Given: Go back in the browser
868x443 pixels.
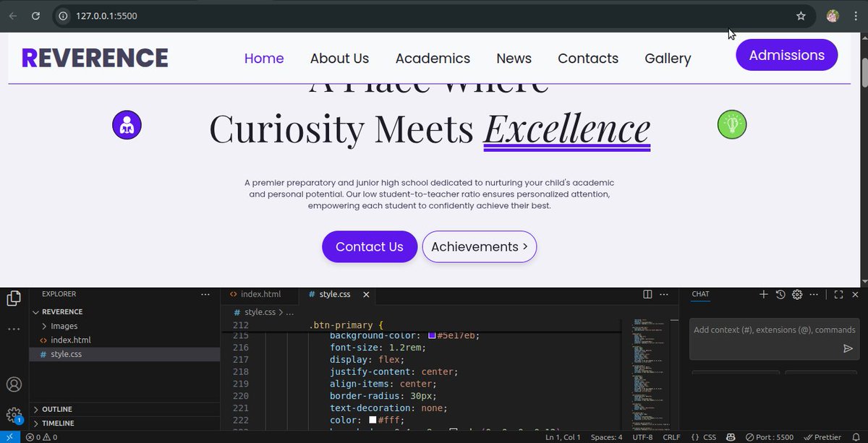Looking at the screenshot, I should coord(13,16).
